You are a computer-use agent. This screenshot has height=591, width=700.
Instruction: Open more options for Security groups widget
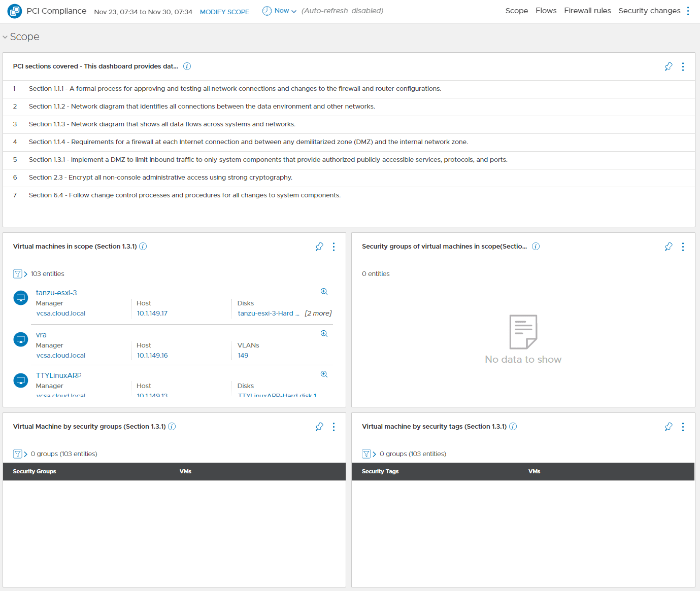pos(683,247)
